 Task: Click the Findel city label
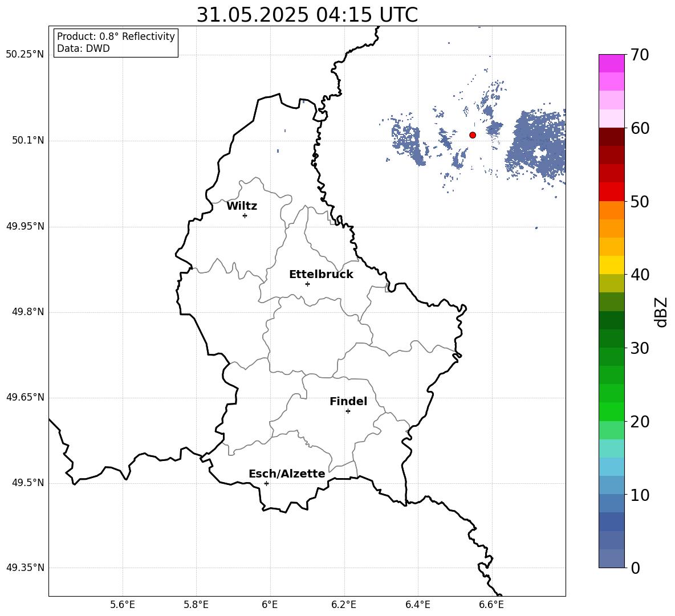[348, 401]
